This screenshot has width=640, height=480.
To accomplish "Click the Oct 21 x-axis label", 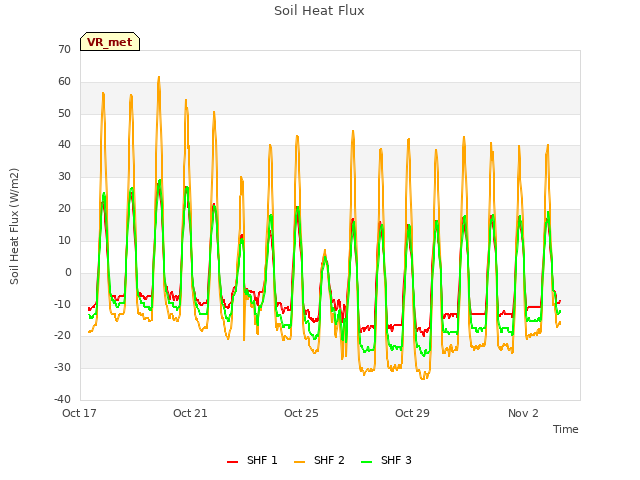I will coord(190,413).
